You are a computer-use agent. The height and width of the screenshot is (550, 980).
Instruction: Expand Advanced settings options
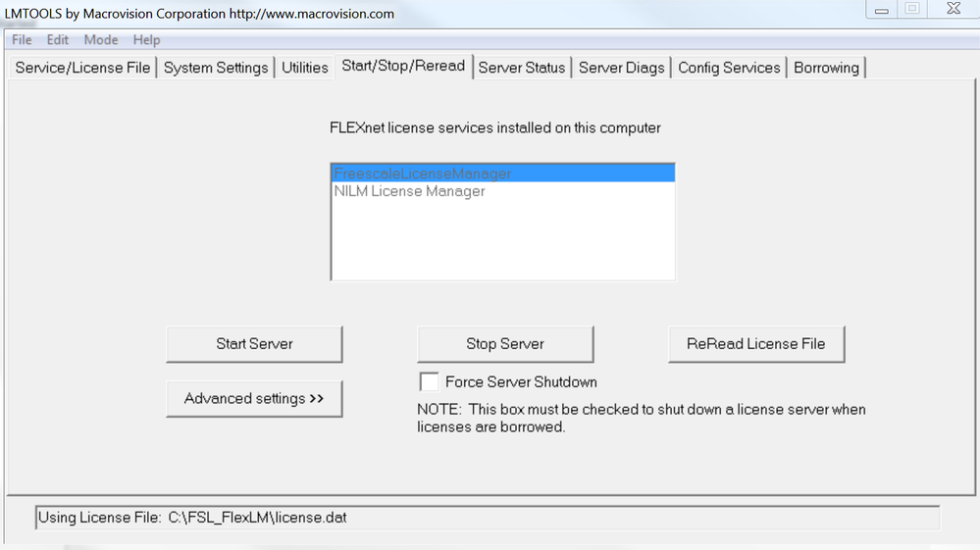tap(254, 399)
